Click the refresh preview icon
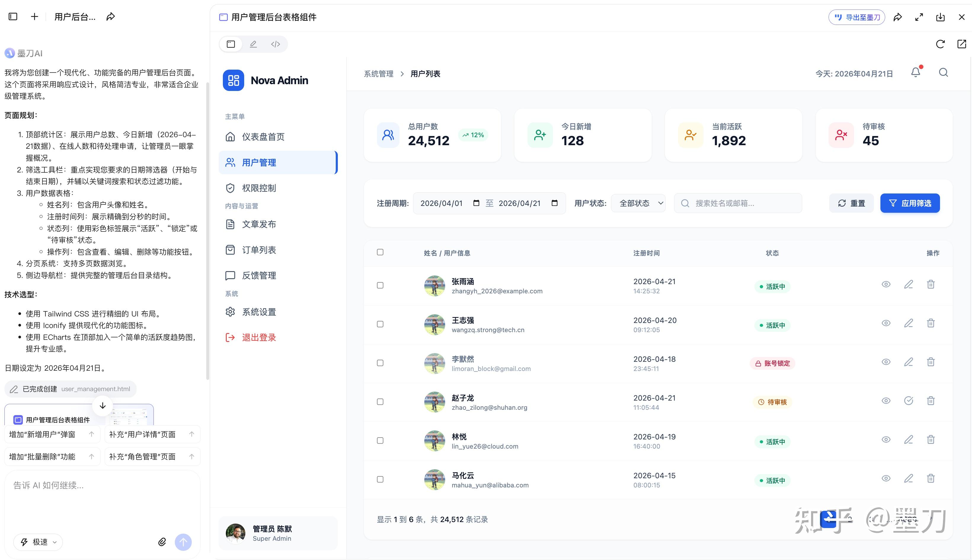972x560 pixels. [940, 44]
